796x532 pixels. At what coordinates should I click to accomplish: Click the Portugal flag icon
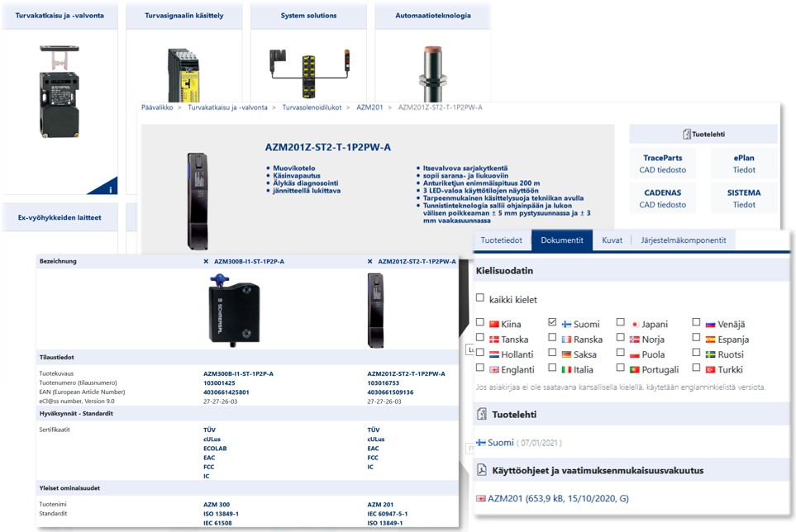tap(635, 370)
